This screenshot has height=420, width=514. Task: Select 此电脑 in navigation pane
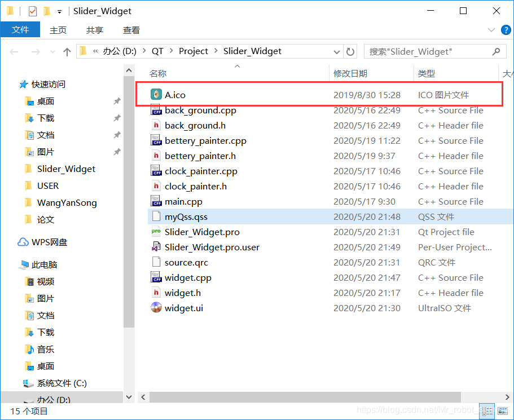(38, 264)
